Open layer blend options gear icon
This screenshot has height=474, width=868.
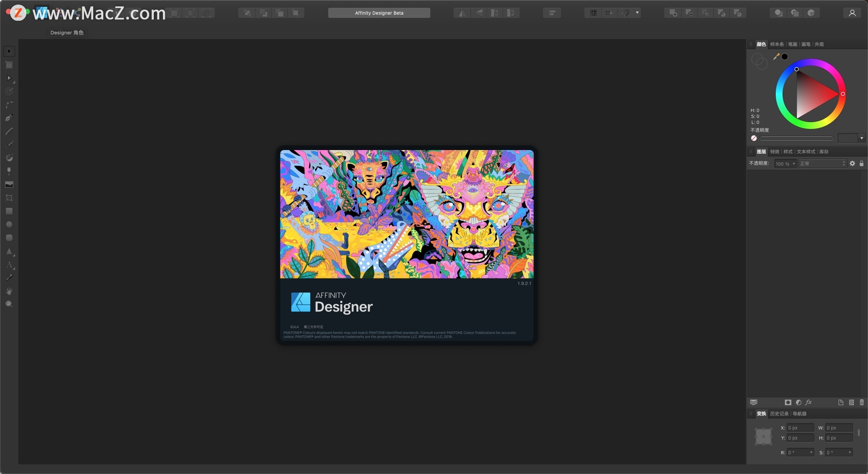[852, 163]
